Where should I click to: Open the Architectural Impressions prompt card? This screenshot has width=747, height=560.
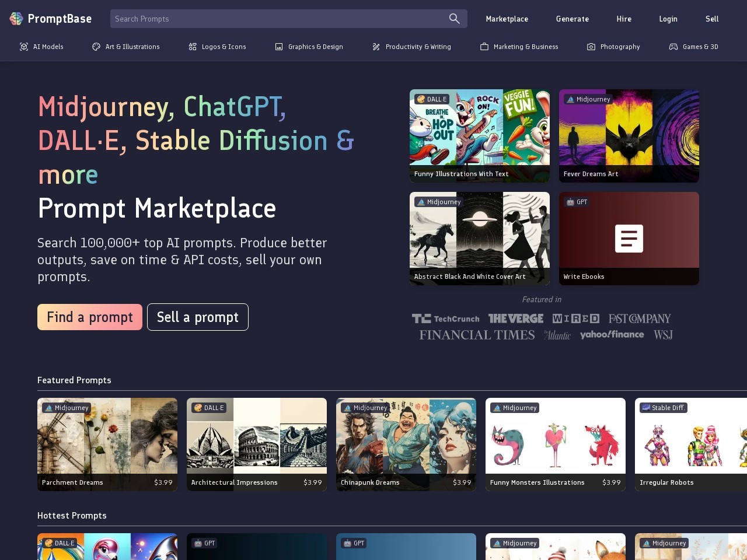click(257, 444)
